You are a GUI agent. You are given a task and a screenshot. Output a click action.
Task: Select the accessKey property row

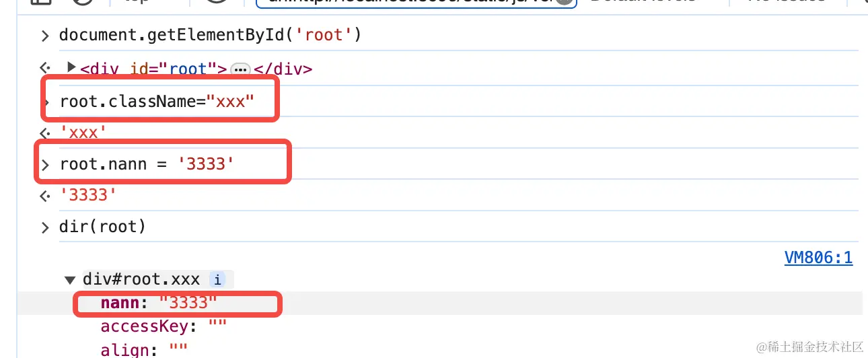point(164,326)
